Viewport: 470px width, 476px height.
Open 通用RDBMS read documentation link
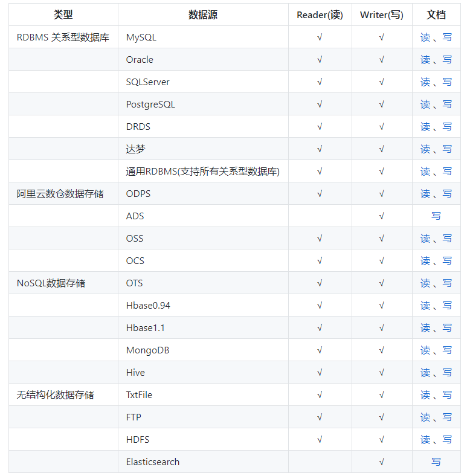pyautogui.click(x=425, y=172)
